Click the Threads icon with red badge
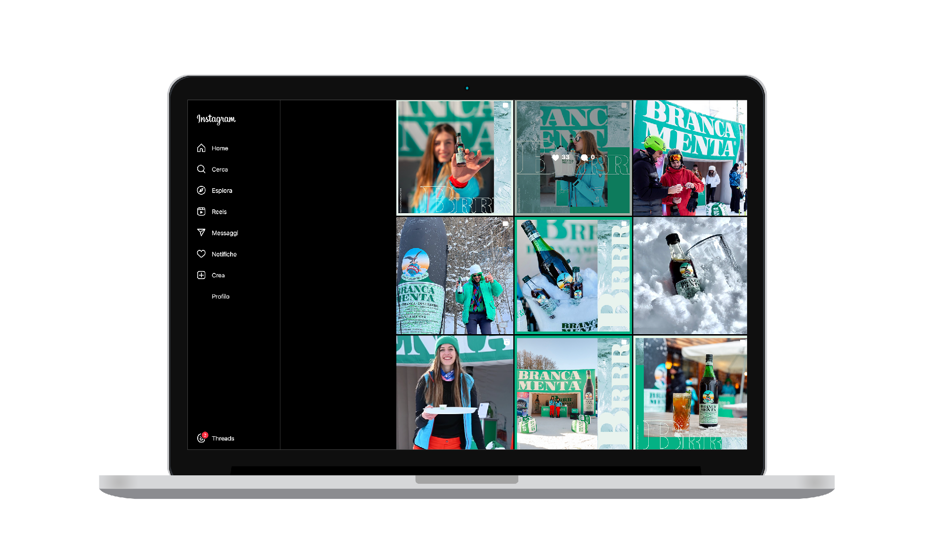This screenshot has width=934, height=560. [202, 438]
